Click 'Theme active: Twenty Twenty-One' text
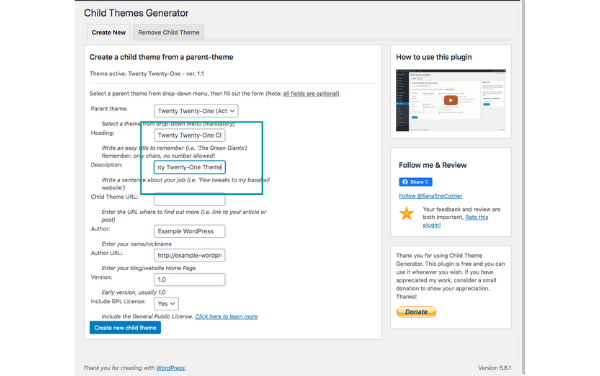600x376 pixels. click(x=147, y=74)
